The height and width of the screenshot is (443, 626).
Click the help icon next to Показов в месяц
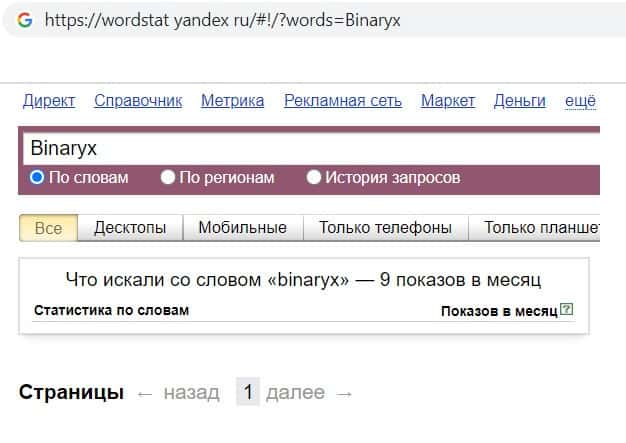(x=566, y=309)
